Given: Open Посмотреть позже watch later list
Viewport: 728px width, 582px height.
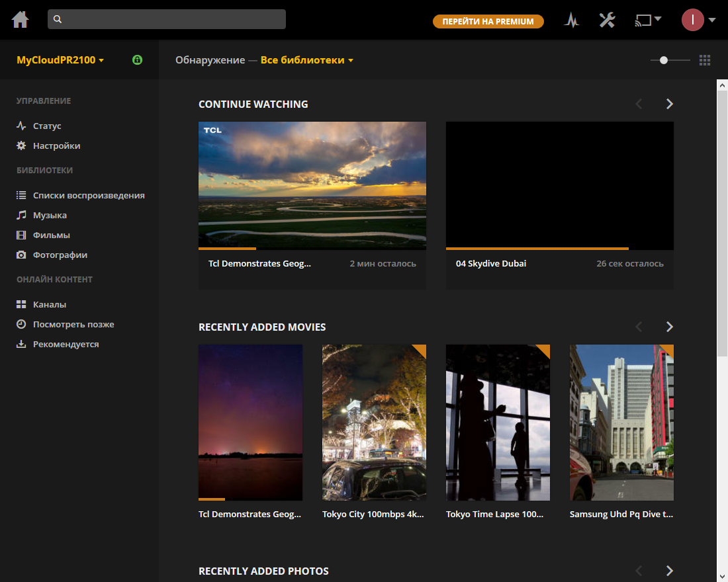Looking at the screenshot, I should [73, 324].
